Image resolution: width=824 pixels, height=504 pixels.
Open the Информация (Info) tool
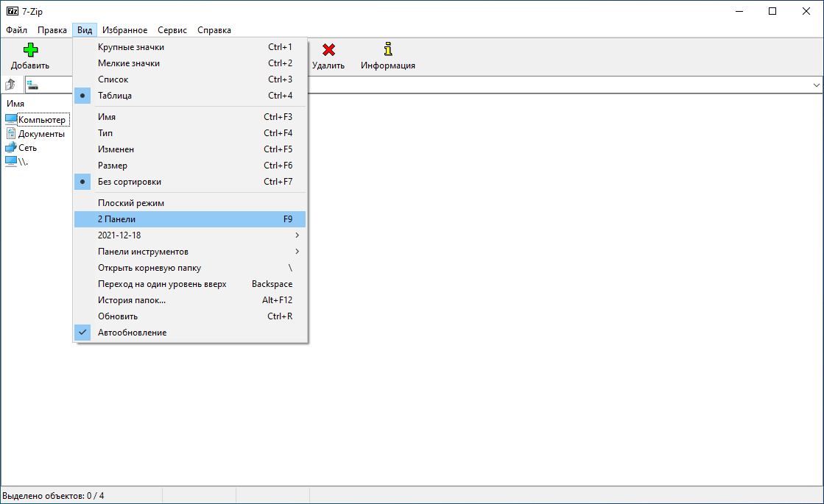[x=387, y=52]
